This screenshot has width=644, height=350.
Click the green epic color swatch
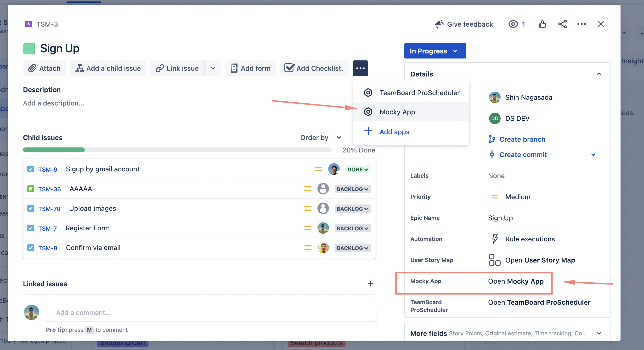pos(29,49)
